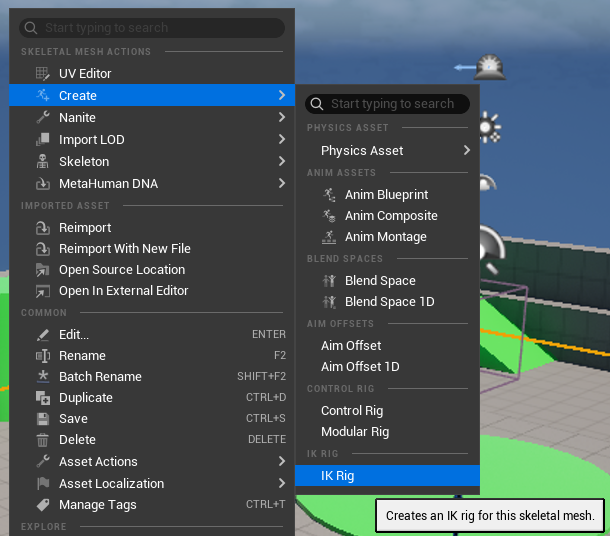Click the Blend Space icon

(x=329, y=280)
